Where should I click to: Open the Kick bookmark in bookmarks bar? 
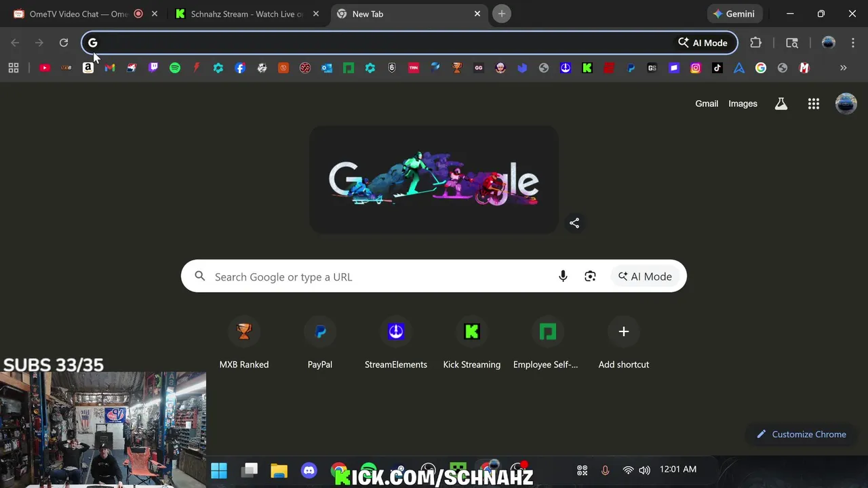[587, 68]
